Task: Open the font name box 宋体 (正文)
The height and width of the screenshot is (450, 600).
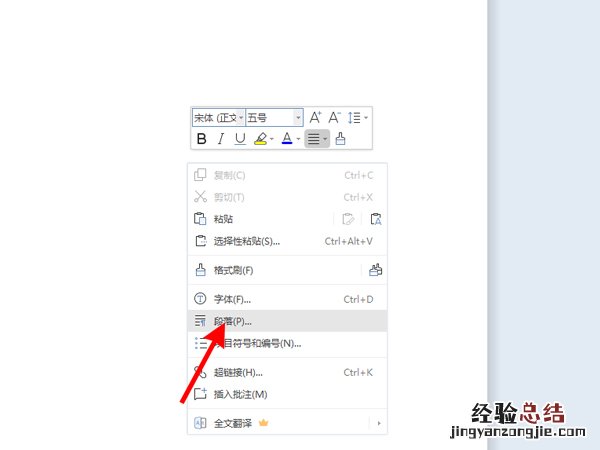Action: [x=218, y=117]
